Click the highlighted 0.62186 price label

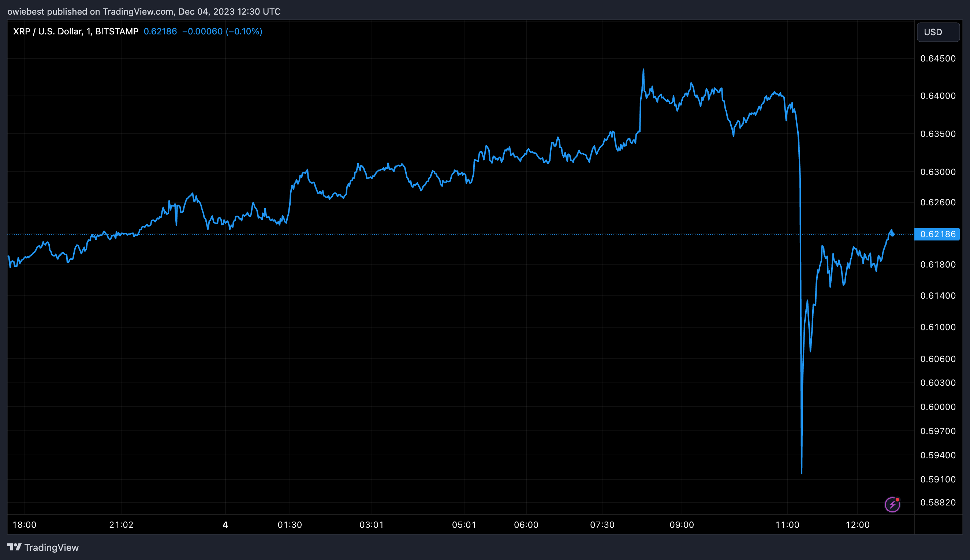(937, 234)
